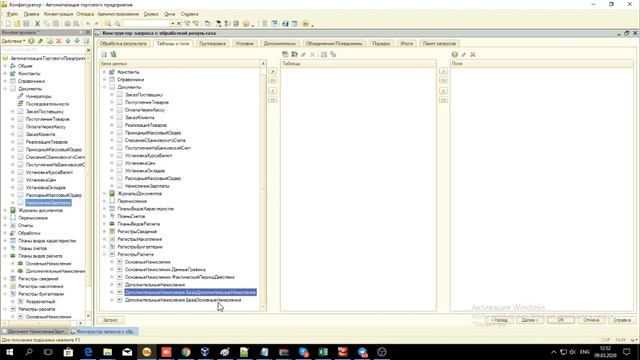Click the База данных vertical scrollbar down arrow
The image size is (640, 360).
point(263,307)
